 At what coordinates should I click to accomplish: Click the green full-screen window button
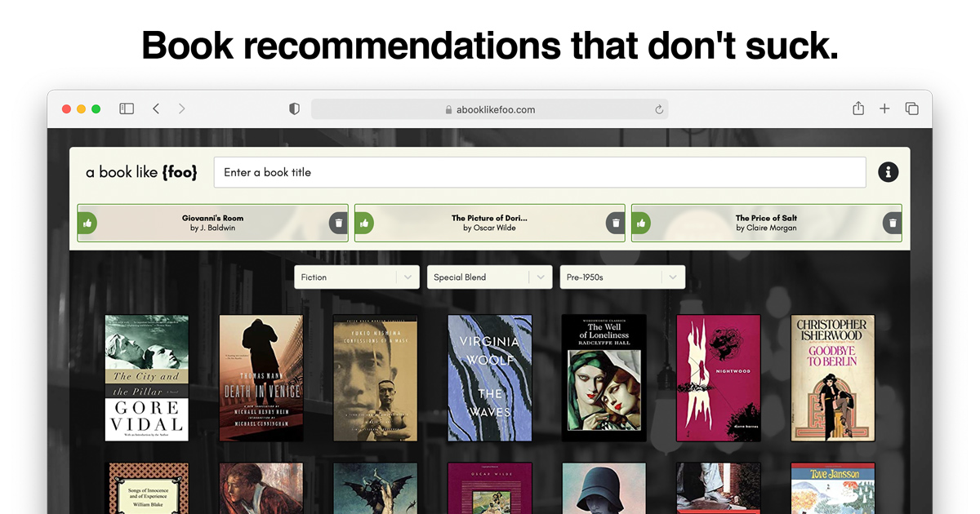coord(96,109)
